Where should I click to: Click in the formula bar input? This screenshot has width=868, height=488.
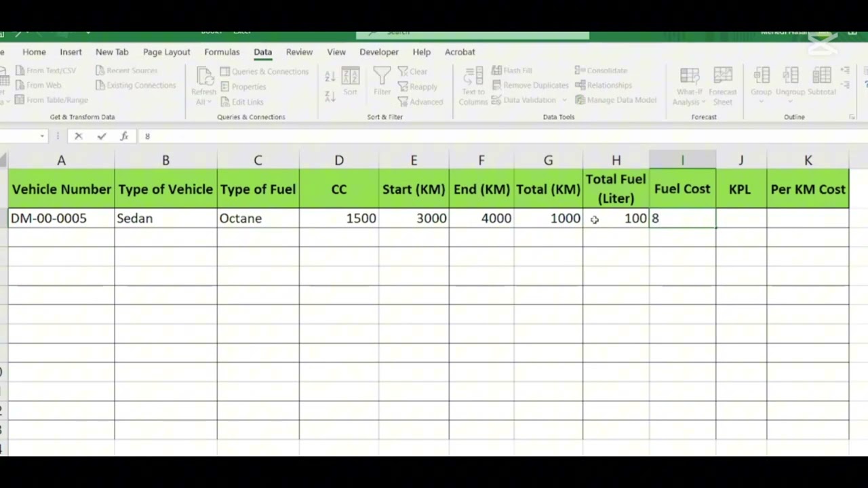502,136
